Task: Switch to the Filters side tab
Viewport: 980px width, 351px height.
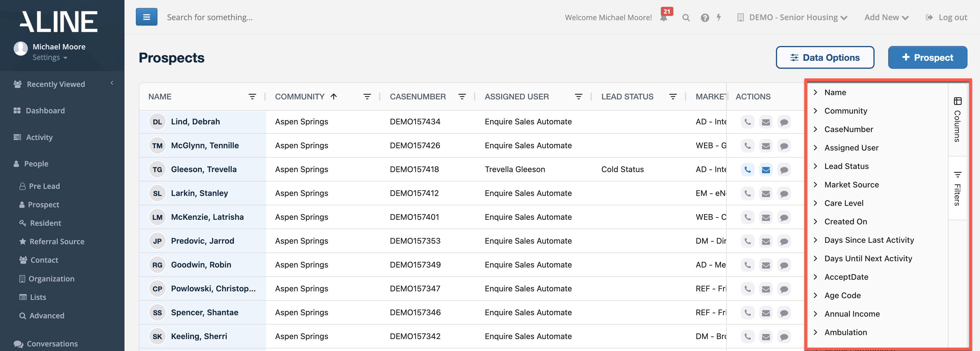Action: (957, 189)
